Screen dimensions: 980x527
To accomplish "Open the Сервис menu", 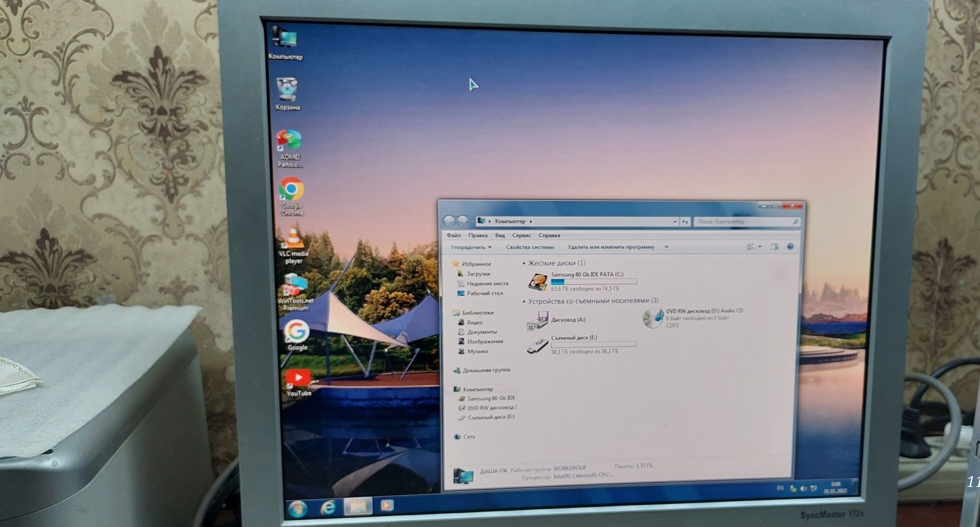I will click(521, 235).
